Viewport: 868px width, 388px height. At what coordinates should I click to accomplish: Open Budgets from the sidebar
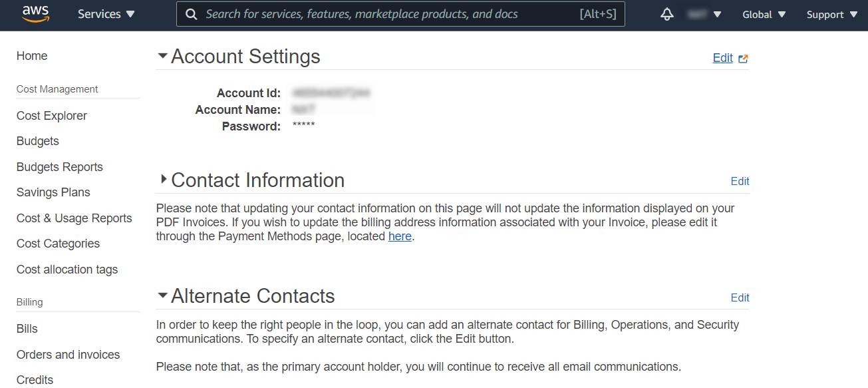[38, 141]
